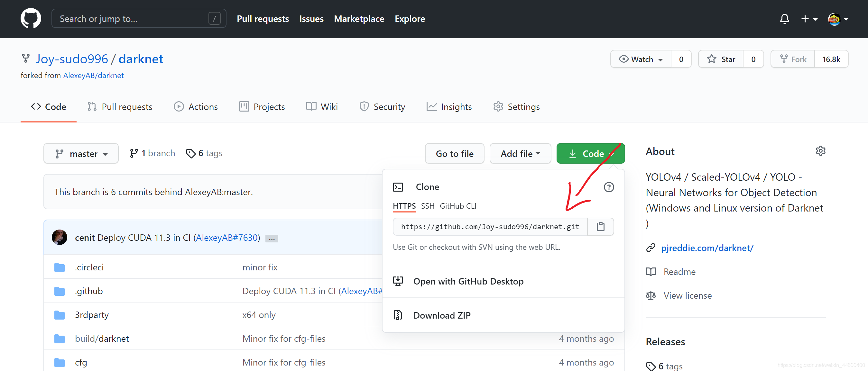Screen dimensions: 868x371
Task: View the 6 tags link near branches
Action: tap(204, 153)
